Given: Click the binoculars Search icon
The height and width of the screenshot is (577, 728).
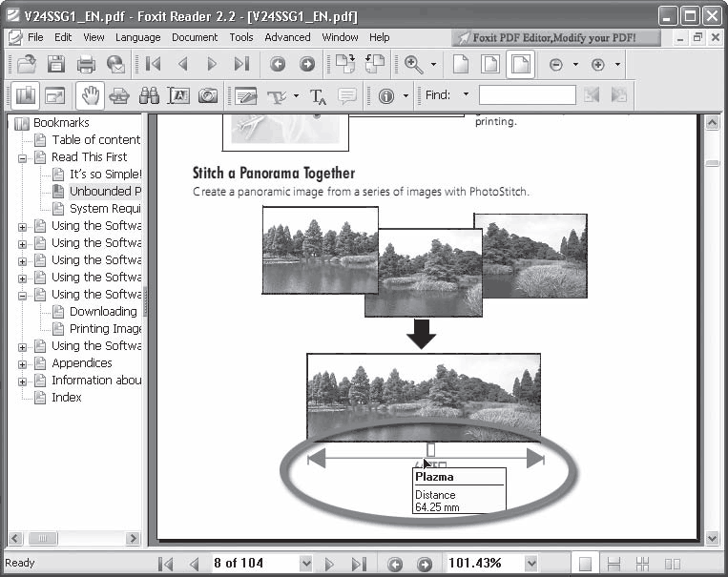Looking at the screenshot, I should 149,96.
